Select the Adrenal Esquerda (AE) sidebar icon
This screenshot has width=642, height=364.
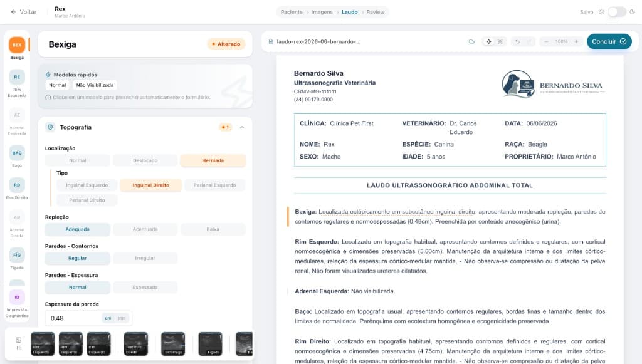click(x=17, y=115)
